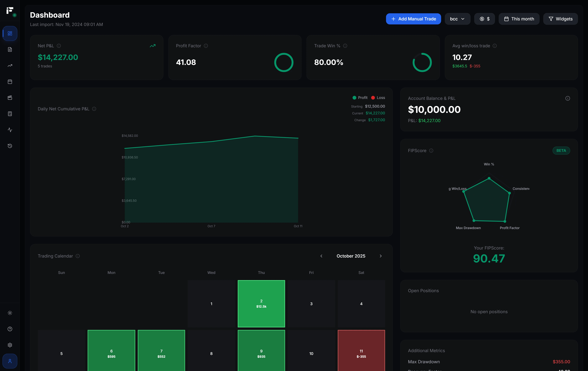Viewport: 588px width, 371px height.
Task: Toggle light/dark theme sun icon
Action: click(10, 313)
